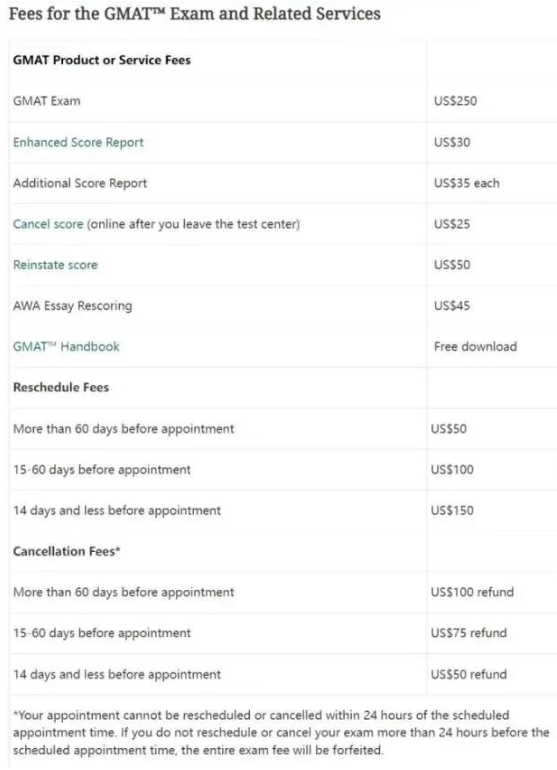Click the US$150 reschedule fee
557x770 pixels.
[x=452, y=511]
